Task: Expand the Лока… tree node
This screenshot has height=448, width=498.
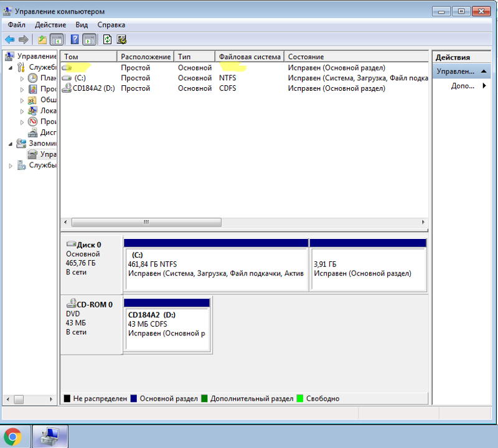Action: 22,111
